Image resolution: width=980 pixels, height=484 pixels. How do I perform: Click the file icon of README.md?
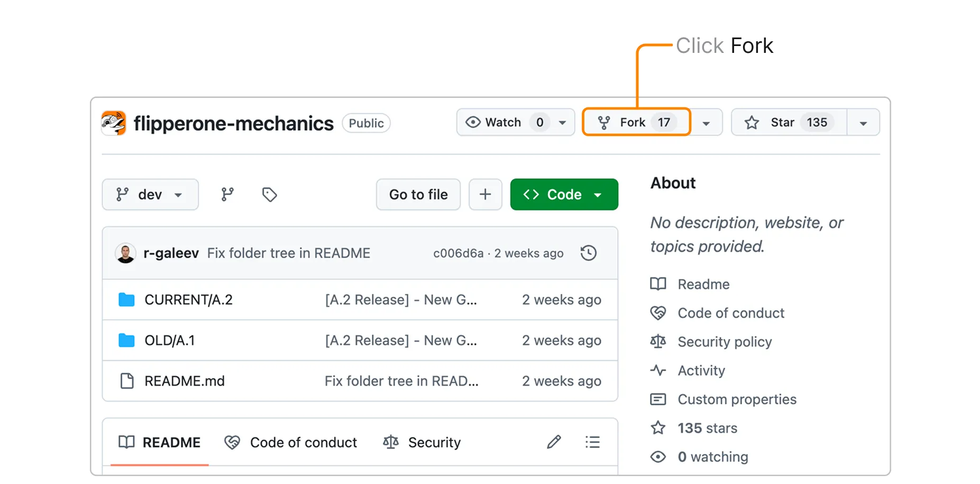coord(127,381)
